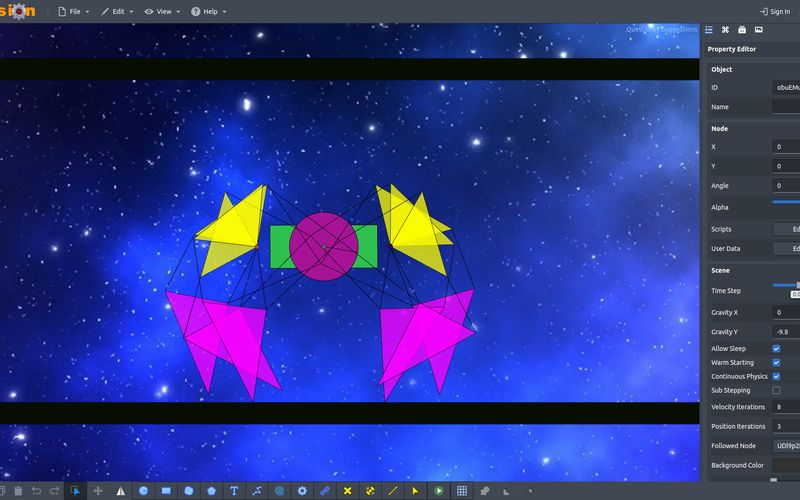Click the gray overlapping shapes icon
The image size is (800, 500).
[485, 491]
